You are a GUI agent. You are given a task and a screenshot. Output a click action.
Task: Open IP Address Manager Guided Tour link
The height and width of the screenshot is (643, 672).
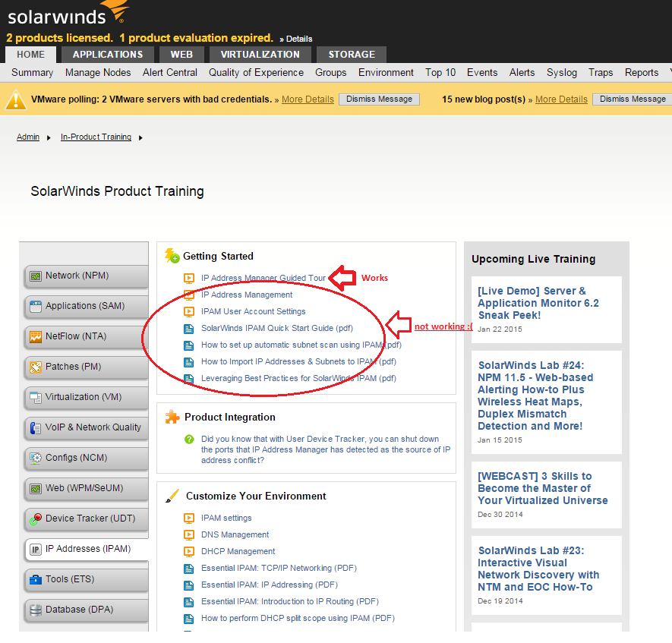point(263,279)
